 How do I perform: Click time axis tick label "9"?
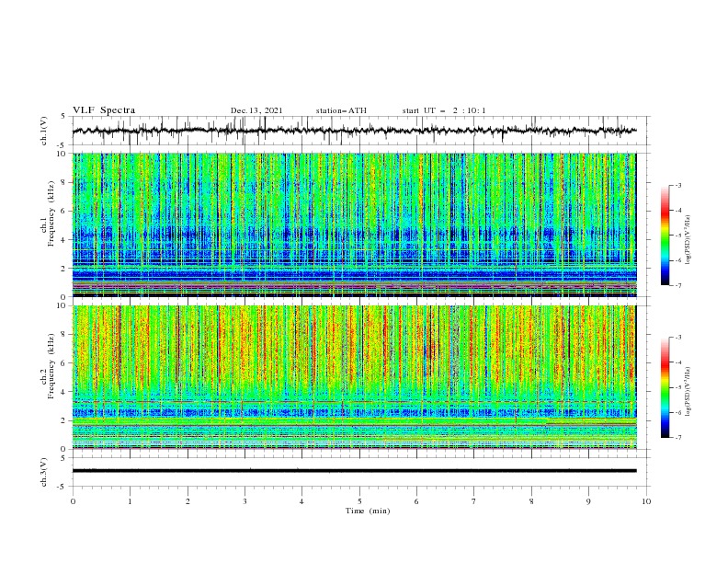coord(588,501)
